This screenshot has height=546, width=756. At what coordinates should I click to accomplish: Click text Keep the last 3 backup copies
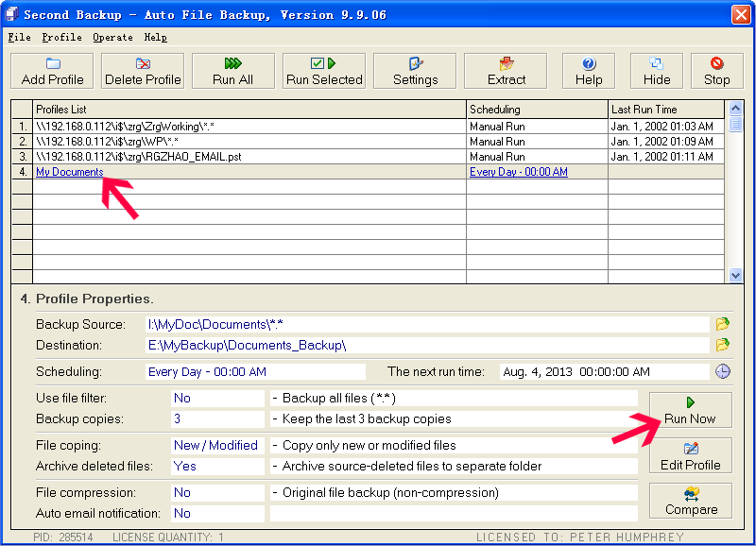click(367, 418)
